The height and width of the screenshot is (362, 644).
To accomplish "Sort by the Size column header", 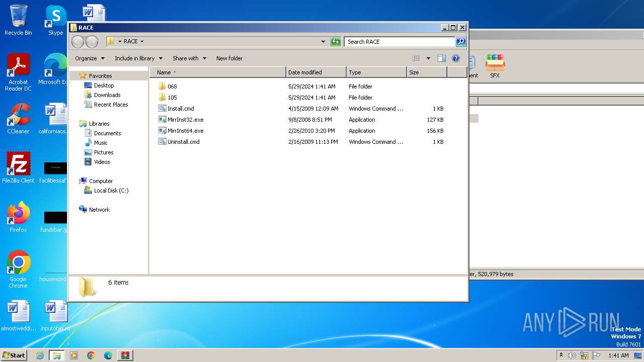I will [427, 72].
